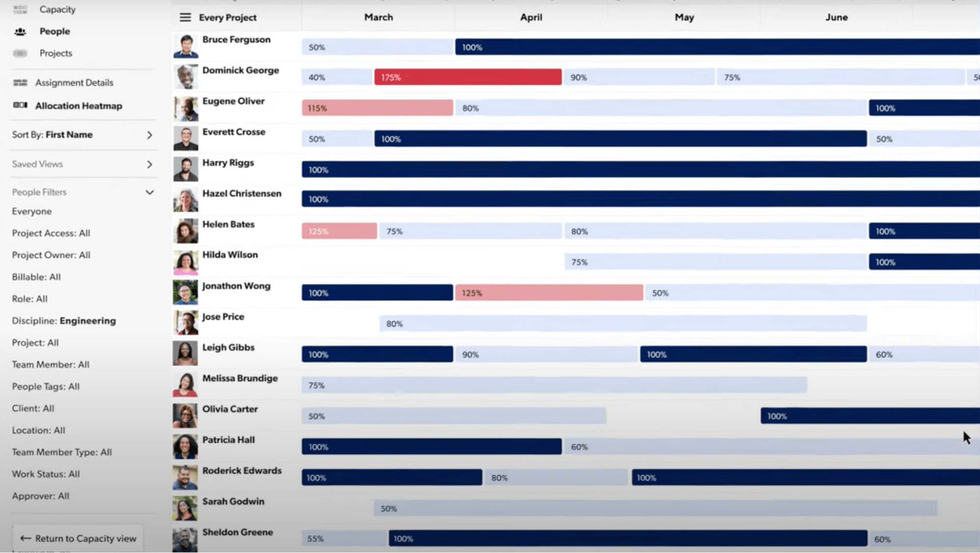Select the Every Project dropdown
980x553 pixels.
pos(227,17)
